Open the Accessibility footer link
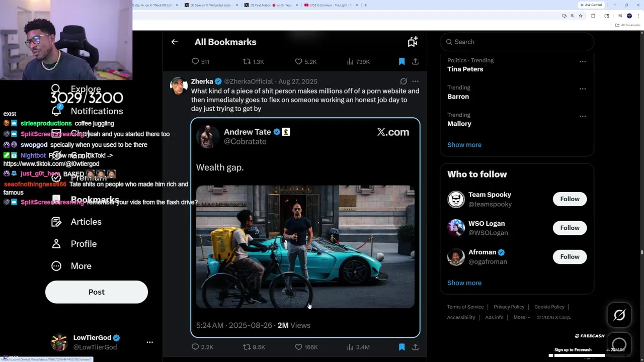 (461, 317)
